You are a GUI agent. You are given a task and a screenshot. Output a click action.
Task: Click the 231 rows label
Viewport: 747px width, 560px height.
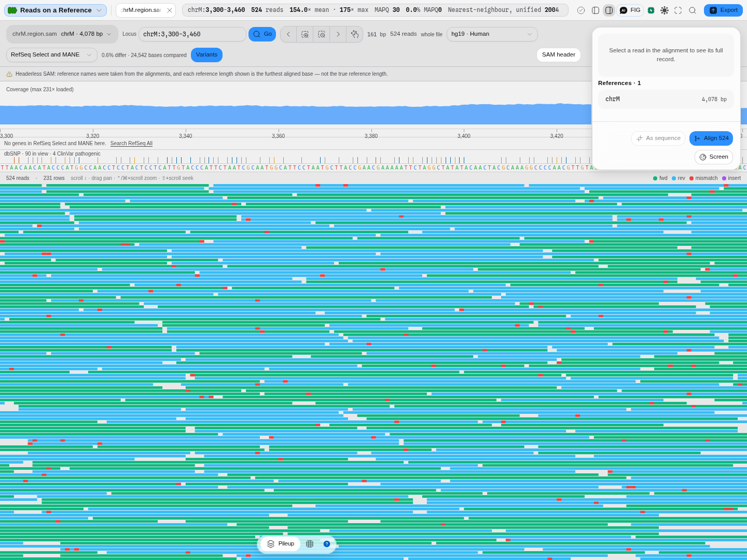tap(54, 178)
